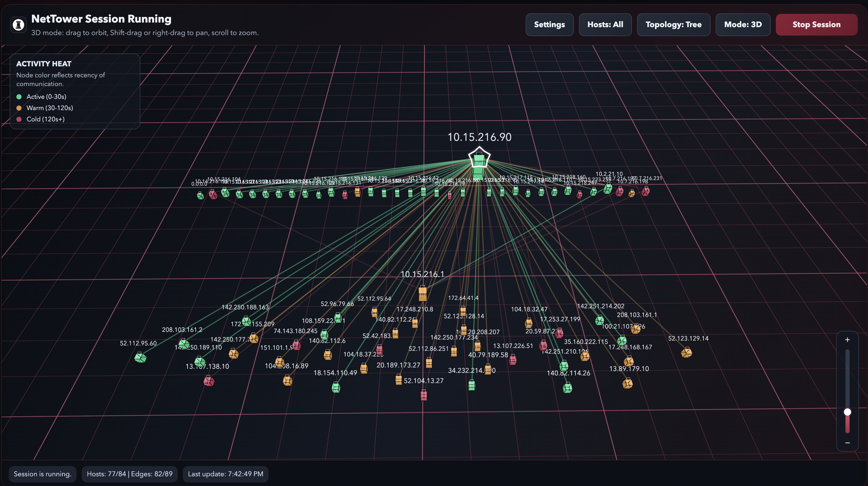868x486 pixels.
Task: Click the zoom slider handle
Action: click(x=847, y=412)
